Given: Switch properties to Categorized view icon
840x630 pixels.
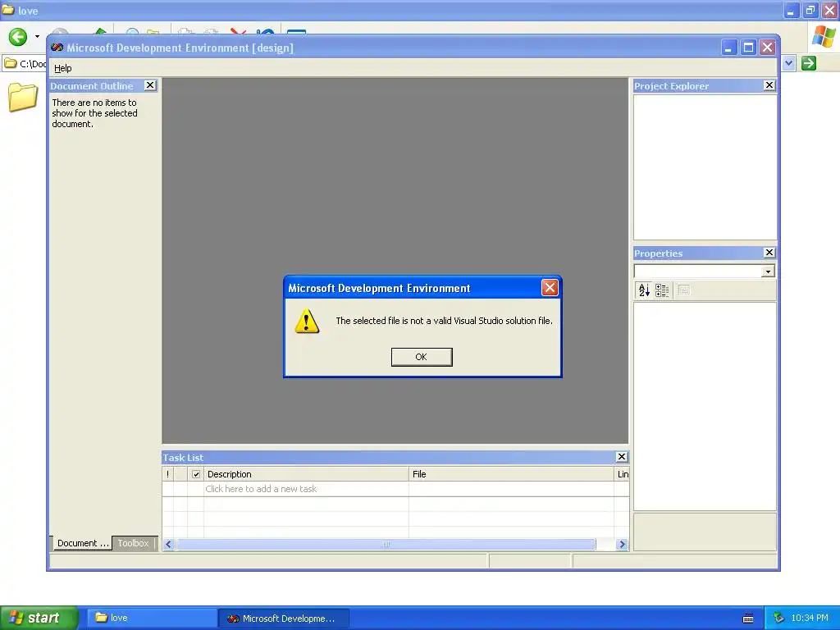Looking at the screenshot, I should [662, 290].
